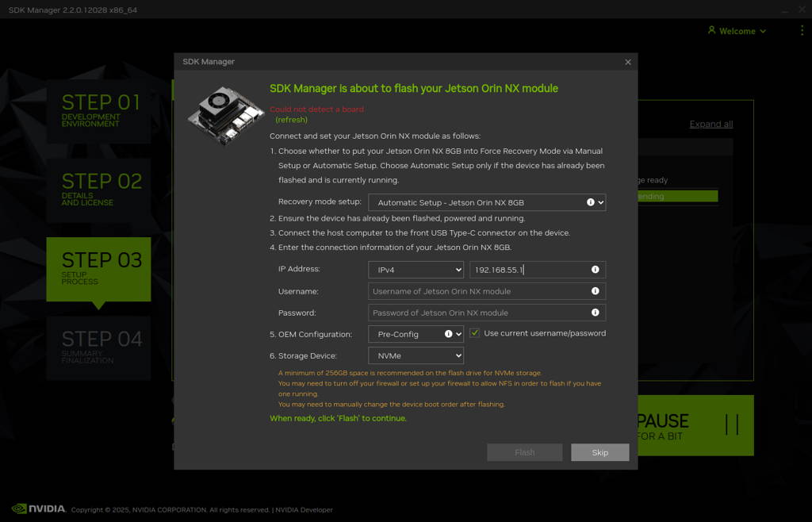Click the 'SDK Manager is about to flash' heading
The height and width of the screenshot is (522, 812).
click(x=414, y=89)
